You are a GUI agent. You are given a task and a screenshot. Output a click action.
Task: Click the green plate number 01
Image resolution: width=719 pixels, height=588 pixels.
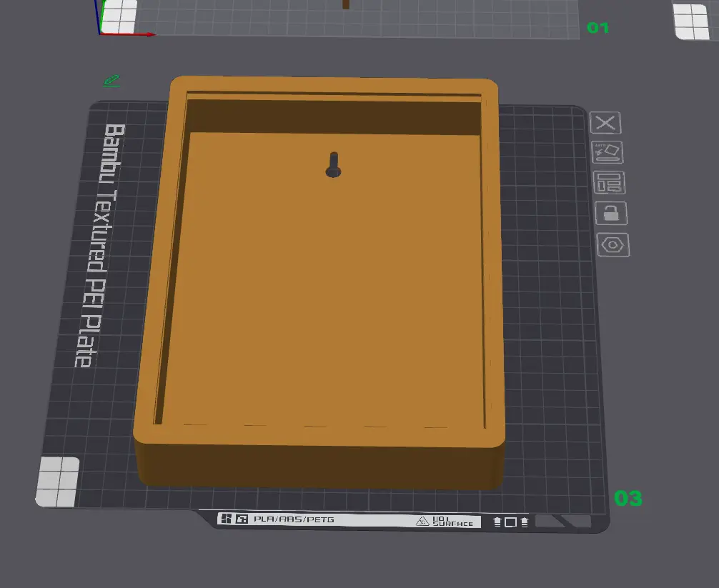point(597,28)
